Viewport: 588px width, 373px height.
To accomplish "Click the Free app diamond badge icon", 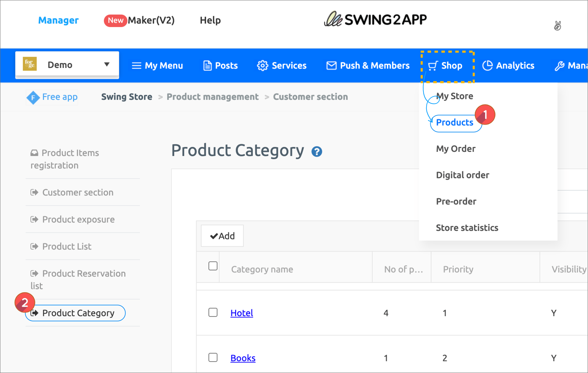I will point(33,97).
